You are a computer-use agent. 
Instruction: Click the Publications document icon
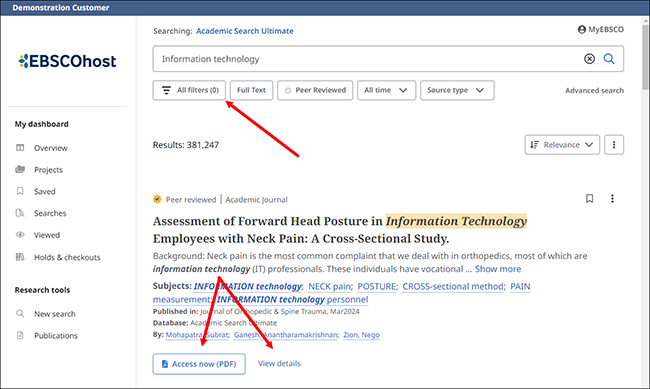20,335
